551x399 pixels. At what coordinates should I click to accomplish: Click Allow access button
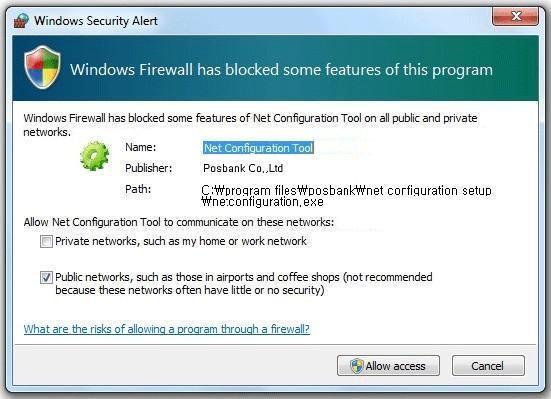point(388,366)
